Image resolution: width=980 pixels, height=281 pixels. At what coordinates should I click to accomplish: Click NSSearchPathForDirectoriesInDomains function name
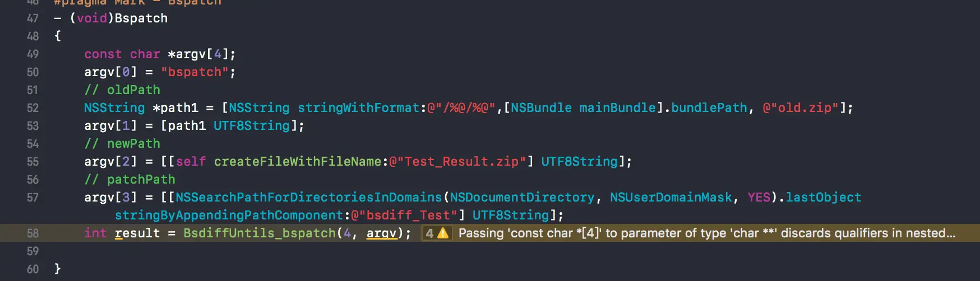tap(309, 197)
